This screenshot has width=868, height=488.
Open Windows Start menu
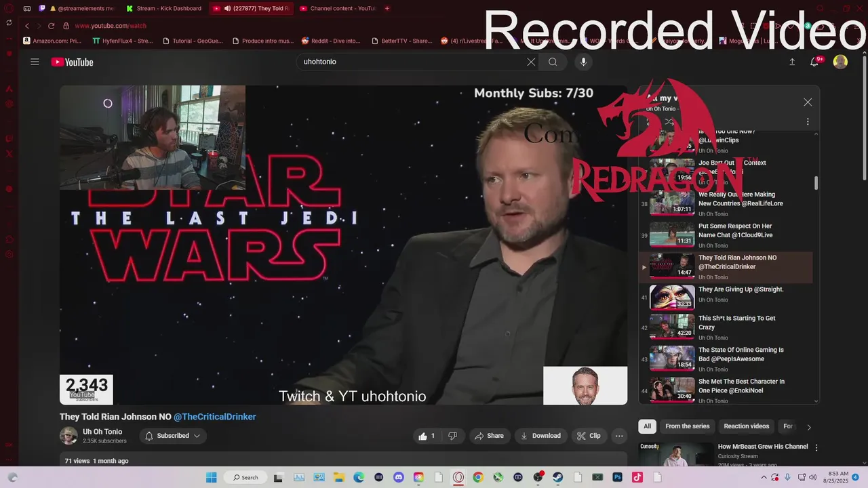click(x=211, y=477)
